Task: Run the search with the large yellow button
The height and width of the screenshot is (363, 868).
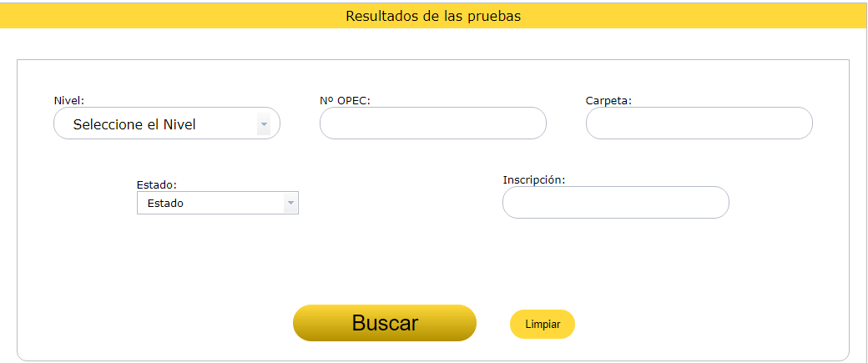Action: [x=384, y=323]
